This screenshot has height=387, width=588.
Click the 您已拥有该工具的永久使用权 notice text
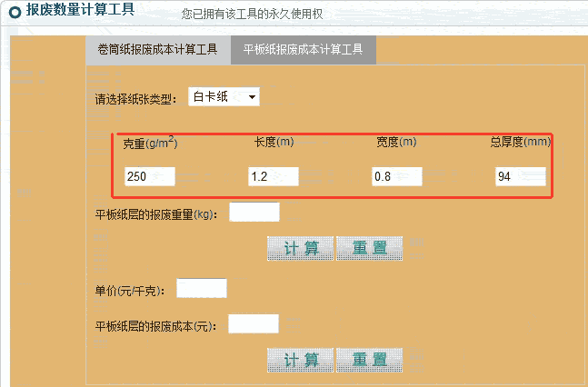coord(252,15)
